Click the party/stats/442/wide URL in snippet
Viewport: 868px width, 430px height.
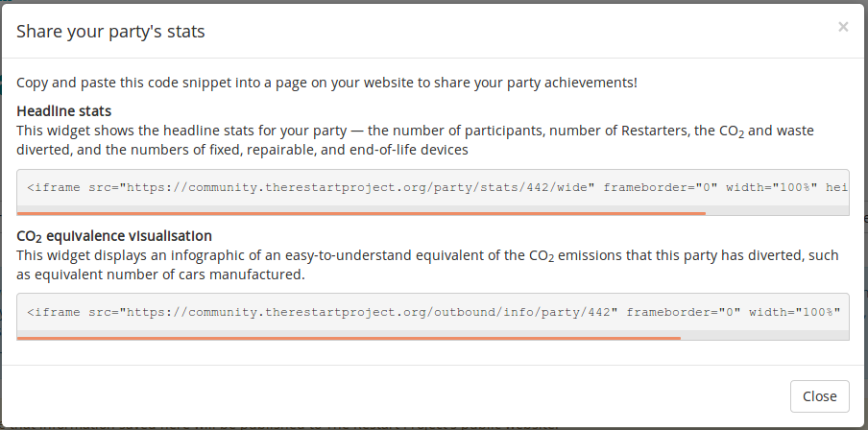tap(360, 187)
